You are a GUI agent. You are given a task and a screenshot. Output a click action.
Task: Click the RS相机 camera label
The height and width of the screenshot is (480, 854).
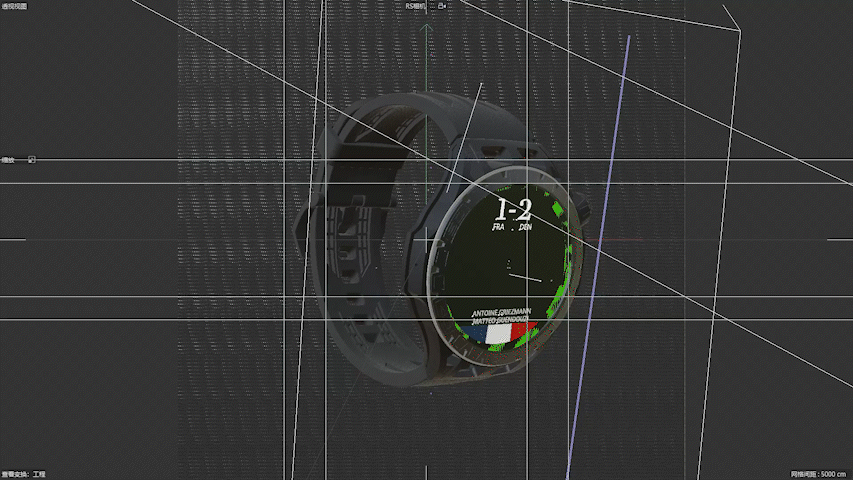(x=416, y=6)
